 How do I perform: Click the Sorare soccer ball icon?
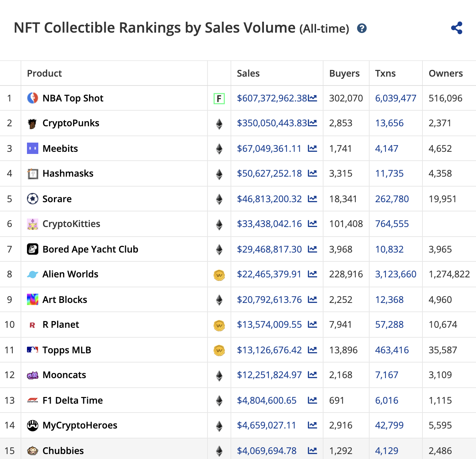tap(33, 199)
